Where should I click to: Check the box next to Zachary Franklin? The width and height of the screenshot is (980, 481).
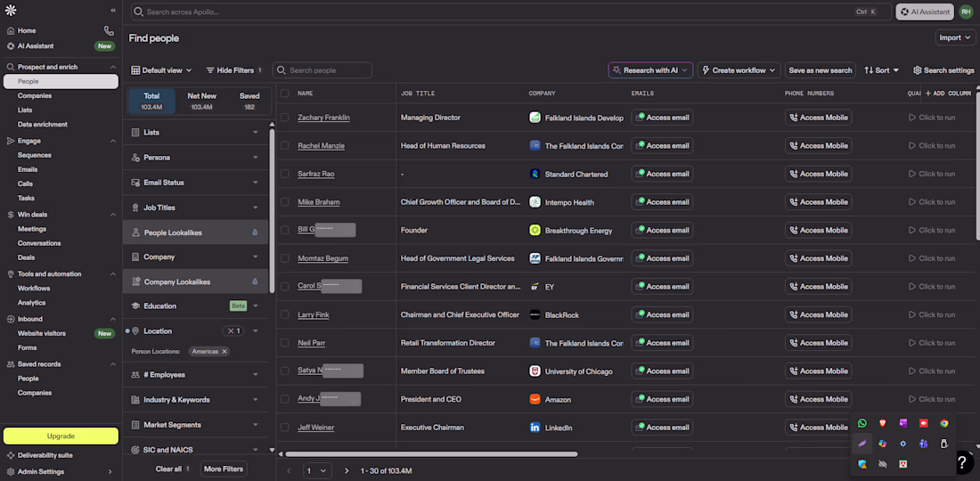(285, 118)
